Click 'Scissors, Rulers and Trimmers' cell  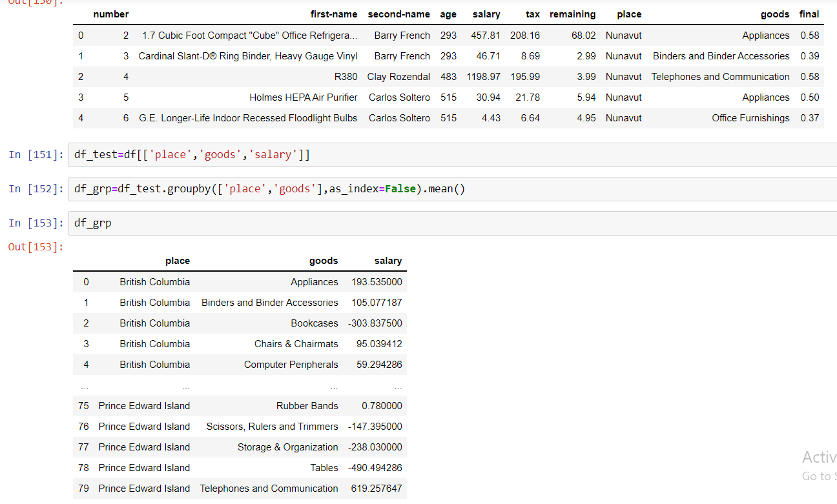click(x=272, y=427)
